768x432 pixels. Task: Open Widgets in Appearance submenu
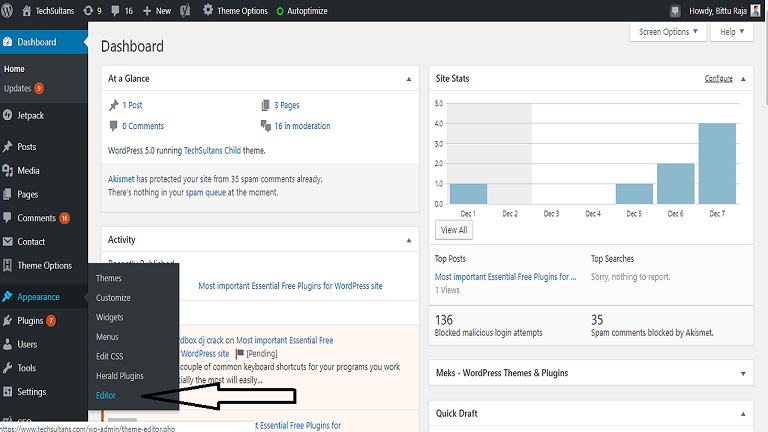[110, 317]
